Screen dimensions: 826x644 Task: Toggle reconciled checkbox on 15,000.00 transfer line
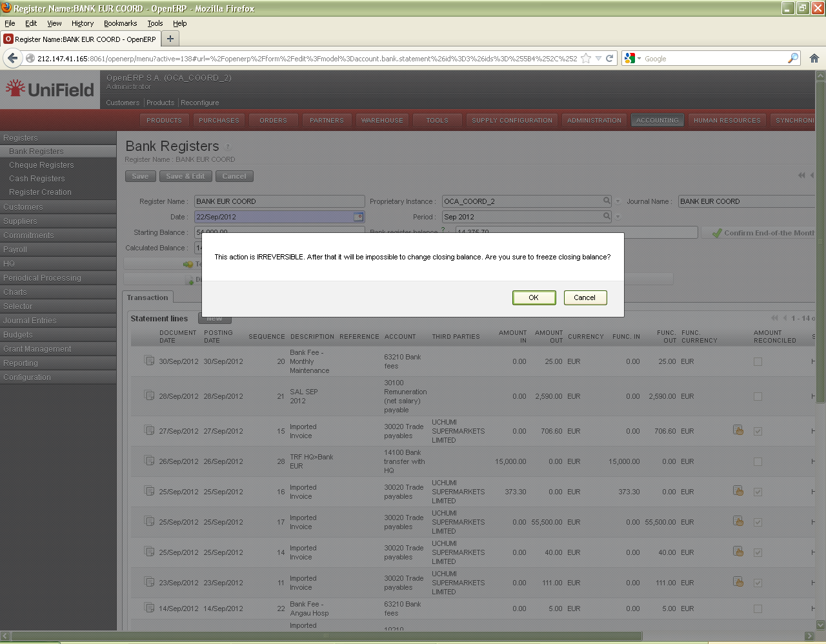[x=758, y=462]
